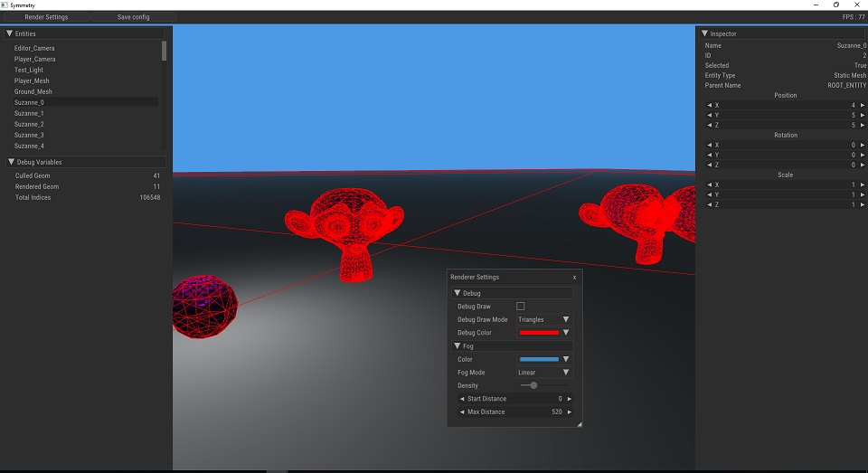
Task: Click the Max Distance value 520 field
Action: [x=515, y=412]
